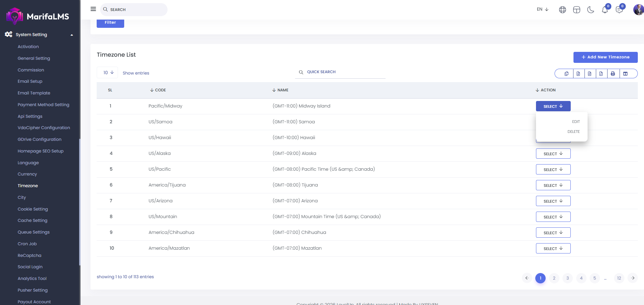Copy table using the copy icon

click(566, 74)
